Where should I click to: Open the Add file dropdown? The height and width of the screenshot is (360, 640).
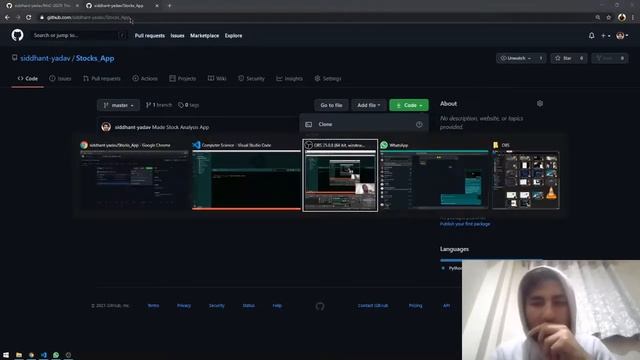[369, 105]
